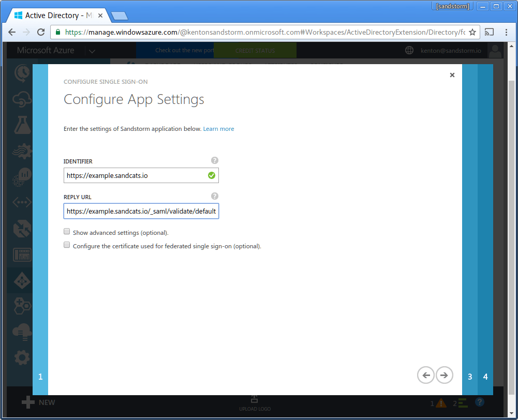Click the address bar URL
This screenshot has width=518, height=420.
(x=265, y=32)
